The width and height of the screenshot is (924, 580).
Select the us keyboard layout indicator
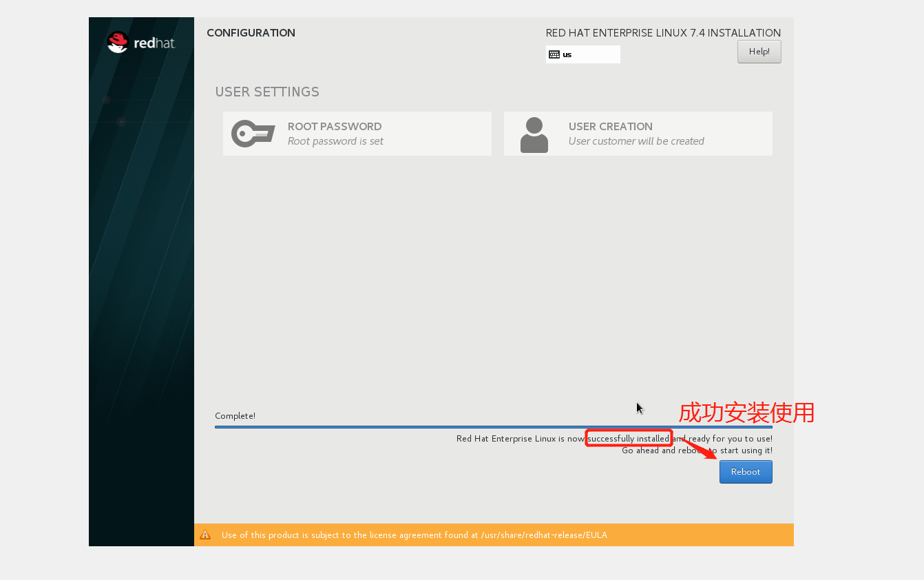point(582,54)
